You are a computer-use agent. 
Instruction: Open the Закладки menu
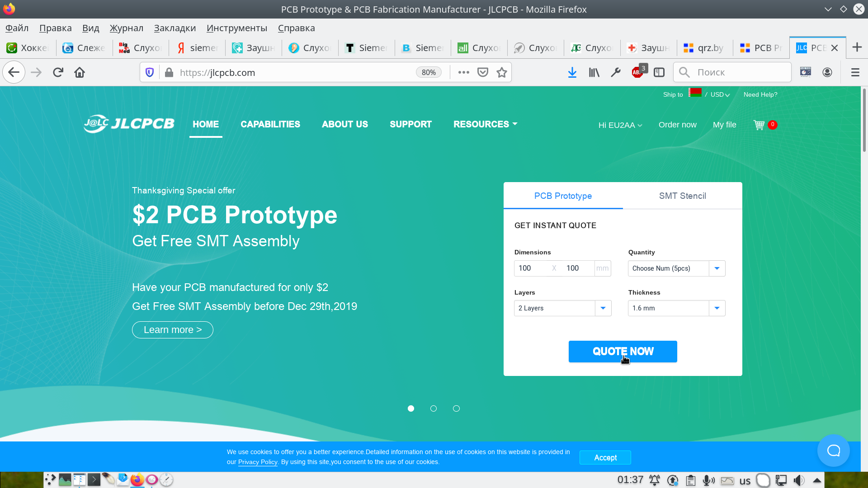(x=175, y=28)
